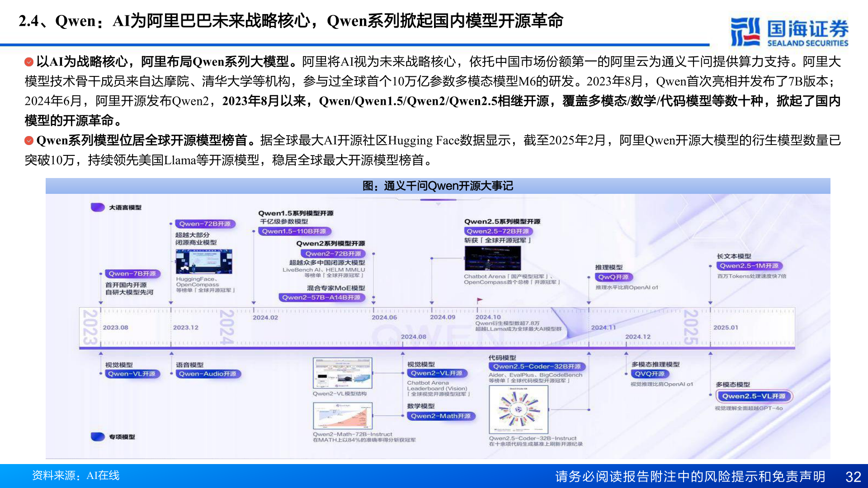
Task: Open the Qwen2.5-Coder radial chart thumbnail
Action: point(519,409)
